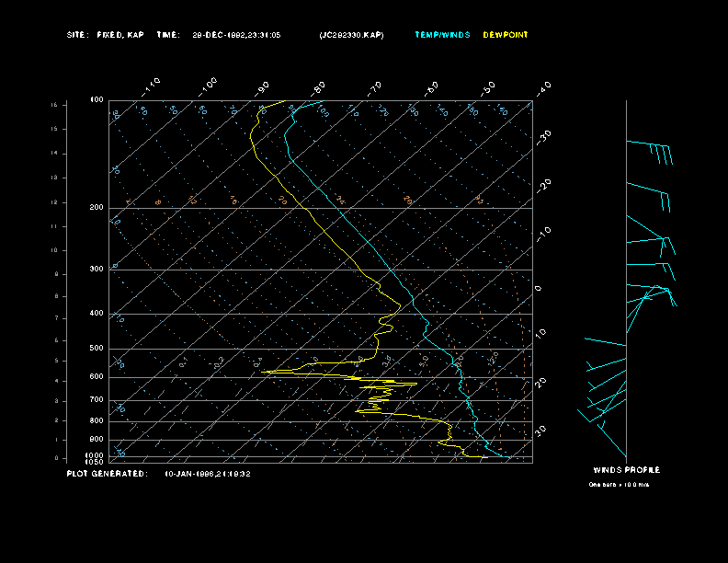Click the 100 pressure label at chart top

[97, 99]
